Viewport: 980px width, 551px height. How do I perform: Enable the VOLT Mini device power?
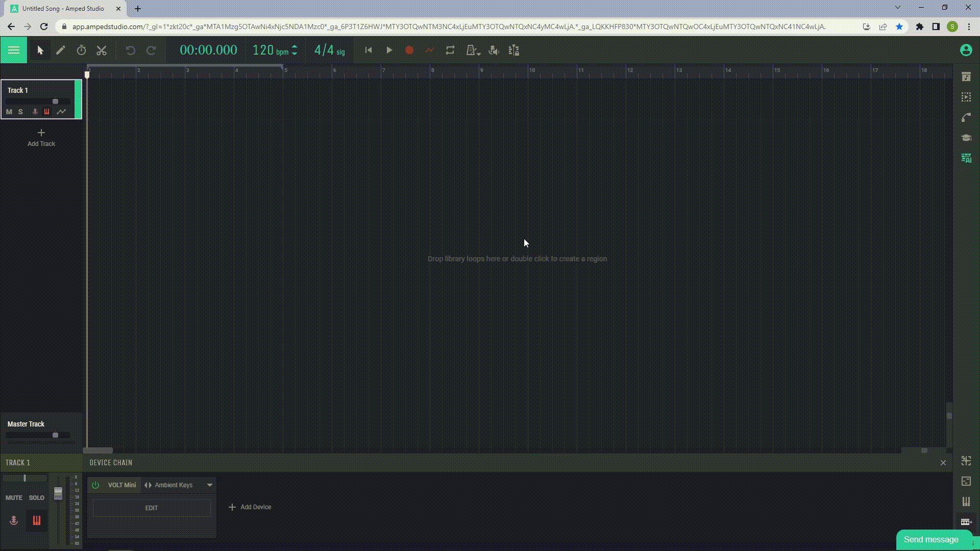(x=95, y=484)
